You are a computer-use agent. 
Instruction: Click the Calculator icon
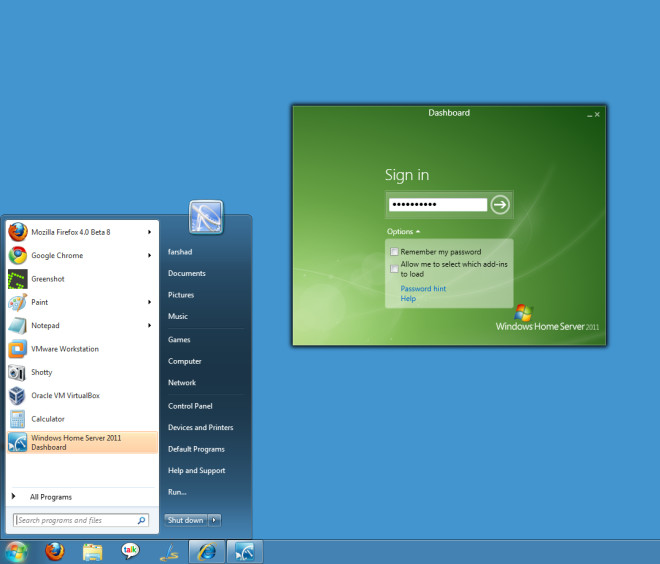pyautogui.click(x=18, y=419)
